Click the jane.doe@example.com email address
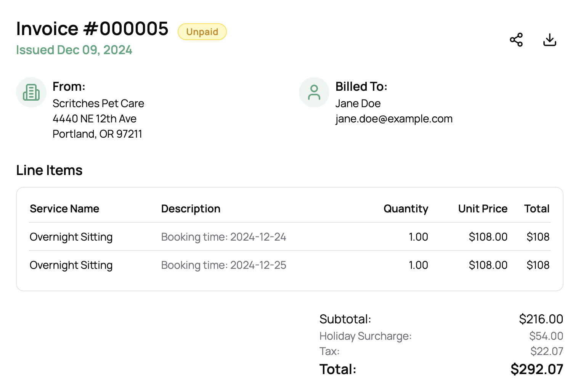578x392 pixels. point(394,119)
